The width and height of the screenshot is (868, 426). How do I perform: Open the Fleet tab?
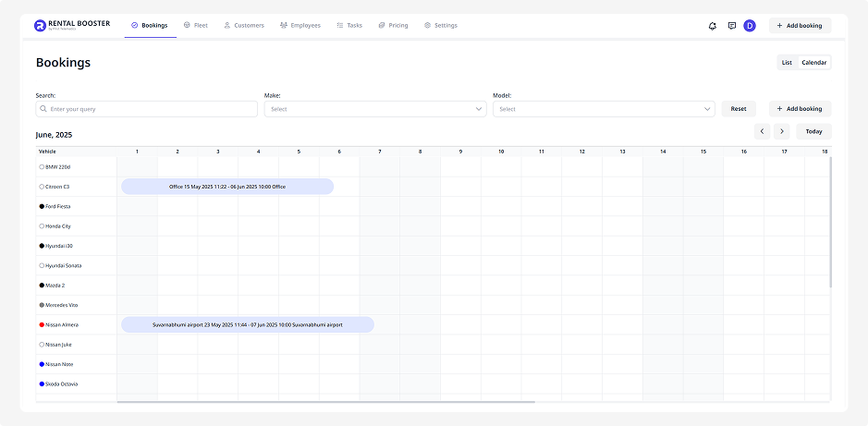pos(195,26)
